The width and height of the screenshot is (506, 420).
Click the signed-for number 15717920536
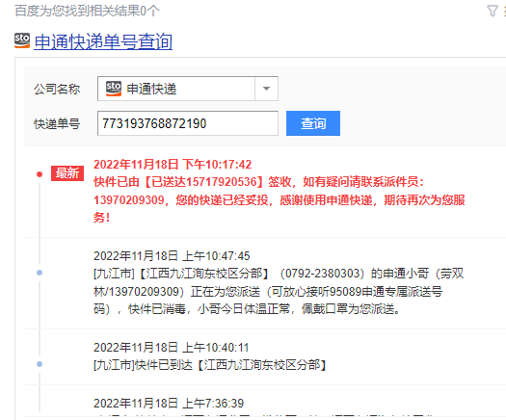tap(222, 182)
